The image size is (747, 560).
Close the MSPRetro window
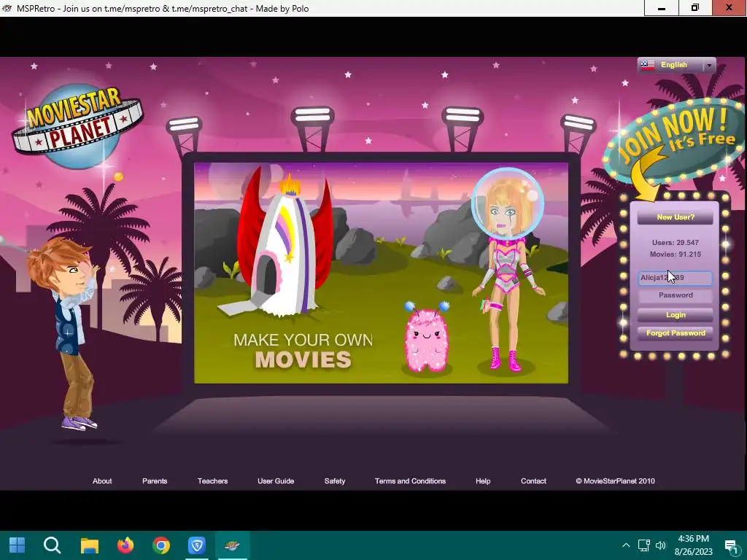[x=729, y=8]
